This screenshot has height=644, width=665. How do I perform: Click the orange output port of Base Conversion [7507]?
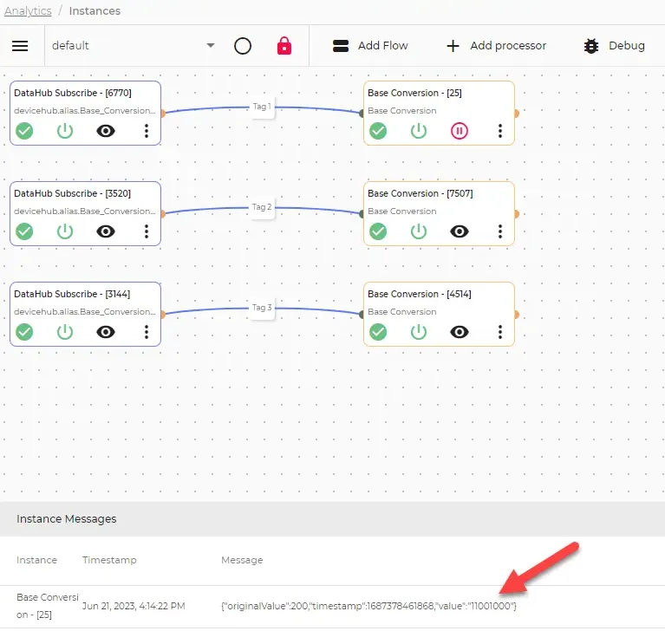(516, 214)
